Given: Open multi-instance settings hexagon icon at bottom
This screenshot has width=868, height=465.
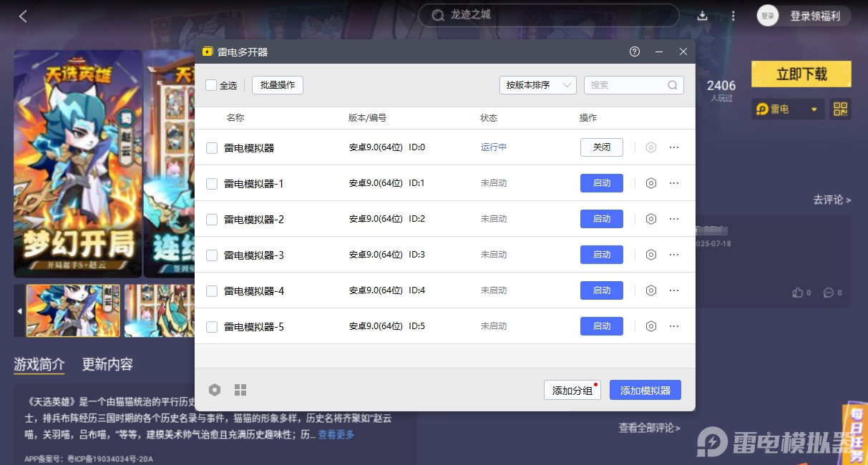Looking at the screenshot, I should point(215,390).
